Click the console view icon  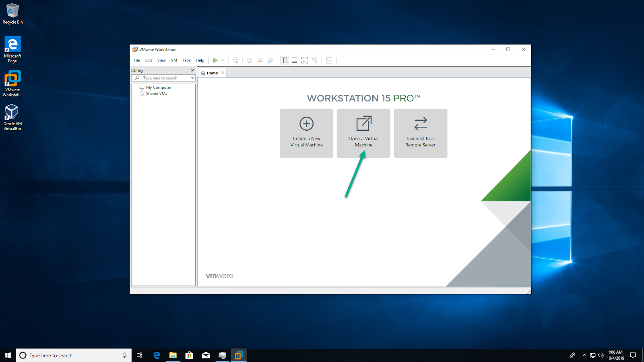329,60
